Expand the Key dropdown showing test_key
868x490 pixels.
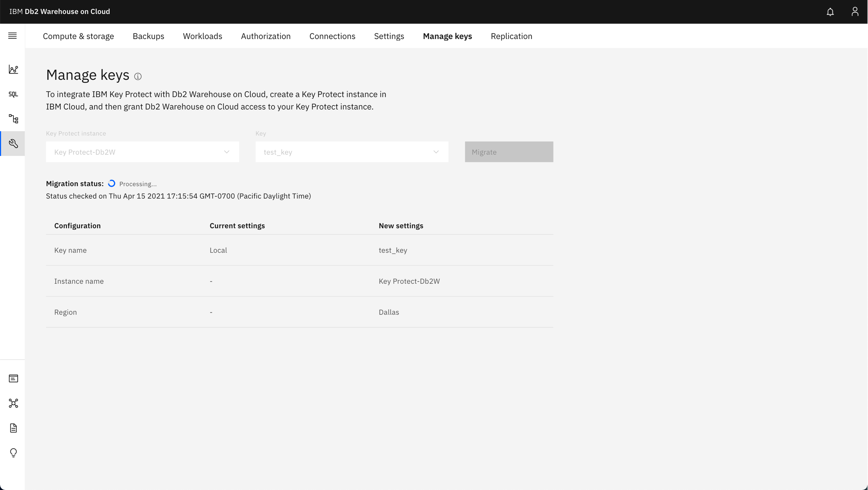[x=352, y=152]
